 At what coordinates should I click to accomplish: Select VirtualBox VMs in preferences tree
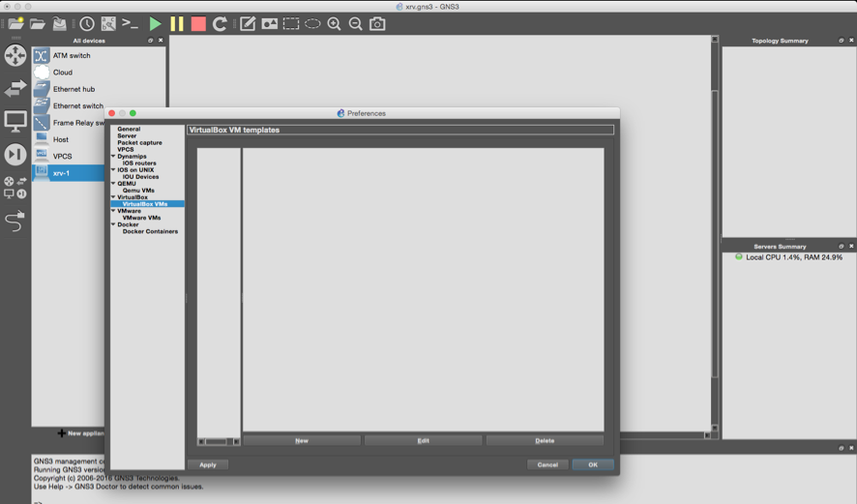click(x=145, y=204)
